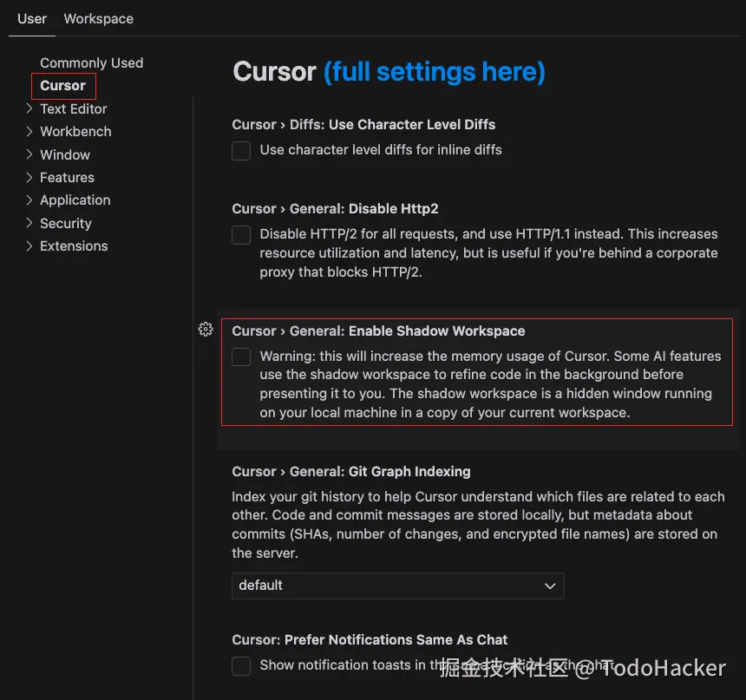The width and height of the screenshot is (746, 700).
Task: Open the Text Editor settings category
Action: [x=73, y=109]
